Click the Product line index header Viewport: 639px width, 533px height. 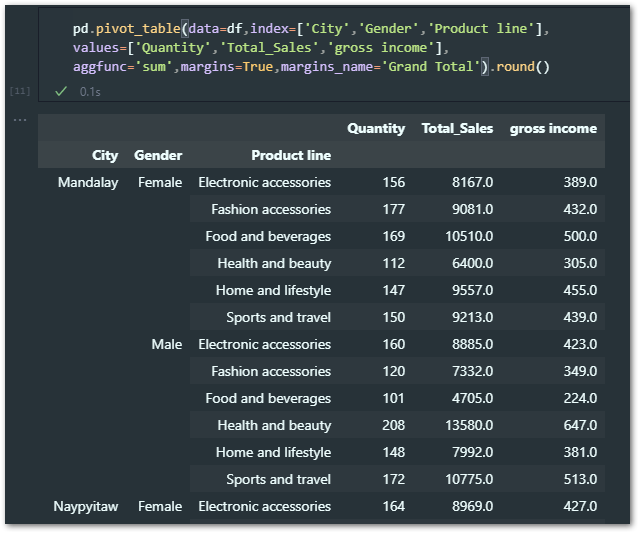coord(290,155)
